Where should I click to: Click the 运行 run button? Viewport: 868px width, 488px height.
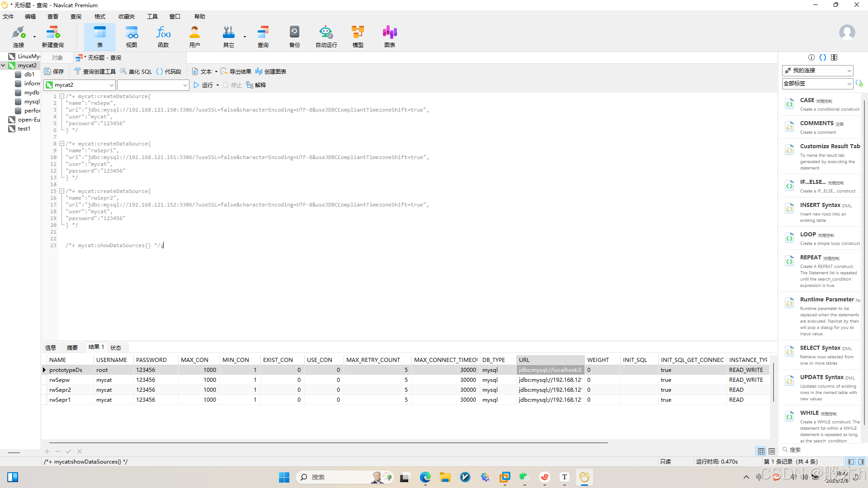[203, 85]
